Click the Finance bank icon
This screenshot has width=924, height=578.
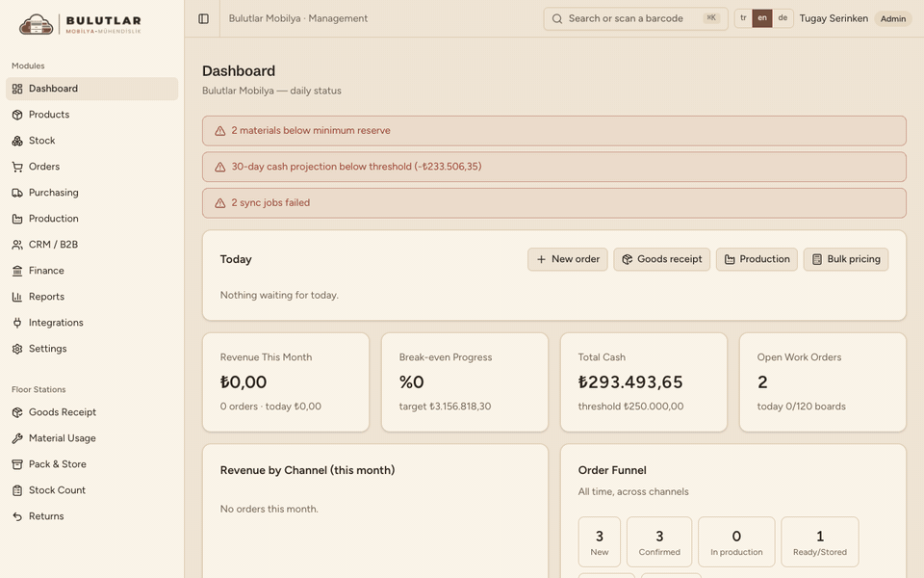pos(17,270)
